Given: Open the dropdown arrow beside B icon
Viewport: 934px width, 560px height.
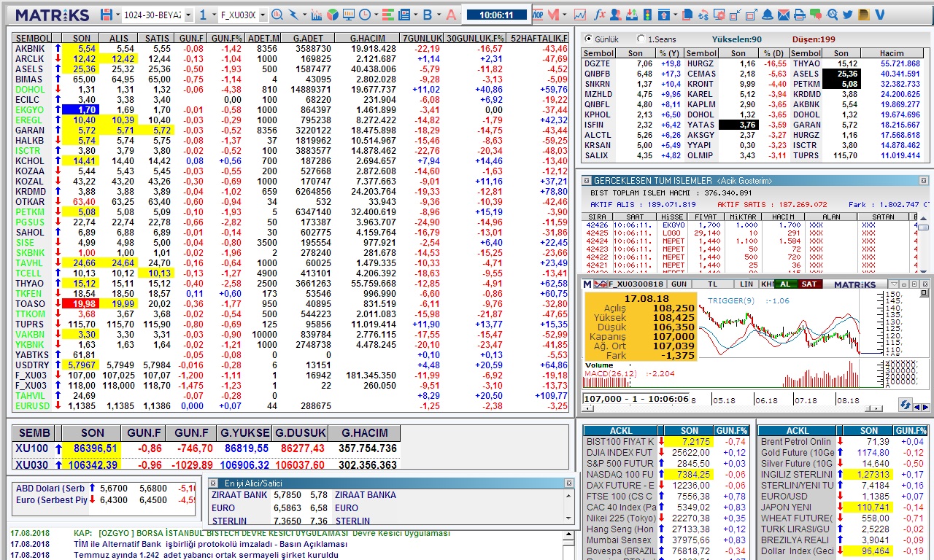Looking at the screenshot, I should tap(439, 15).
